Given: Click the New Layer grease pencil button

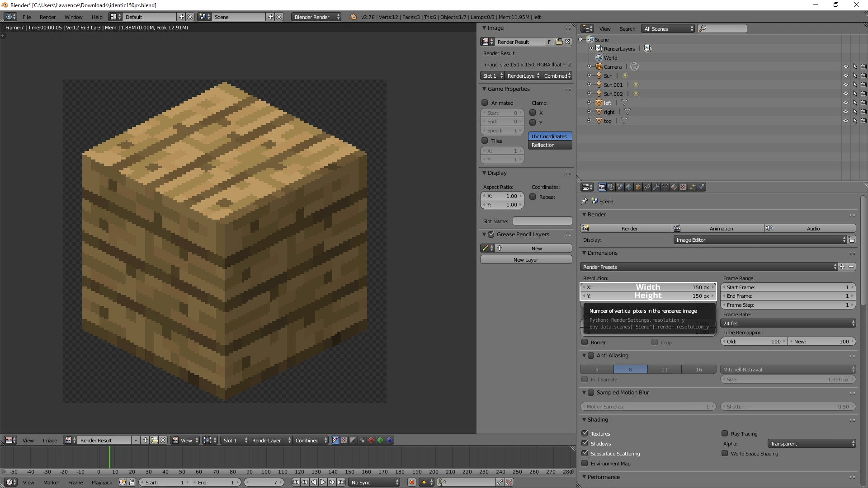Looking at the screenshot, I should [526, 260].
